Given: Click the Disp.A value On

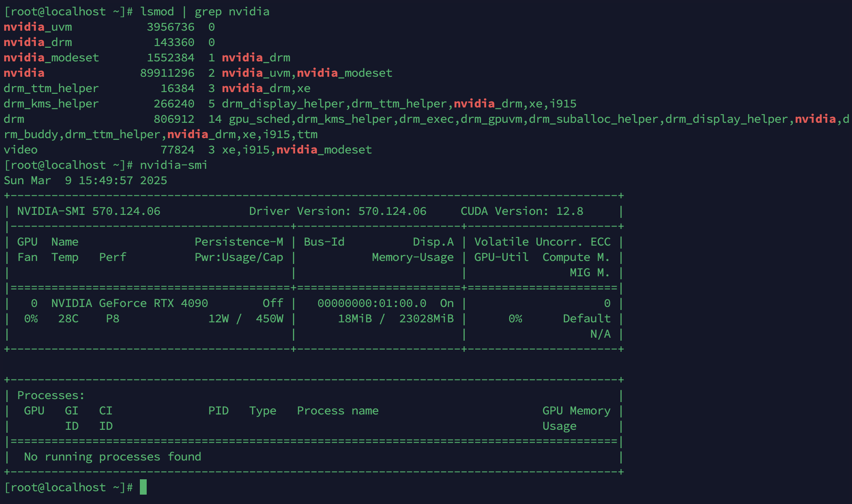Looking at the screenshot, I should (447, 303).
